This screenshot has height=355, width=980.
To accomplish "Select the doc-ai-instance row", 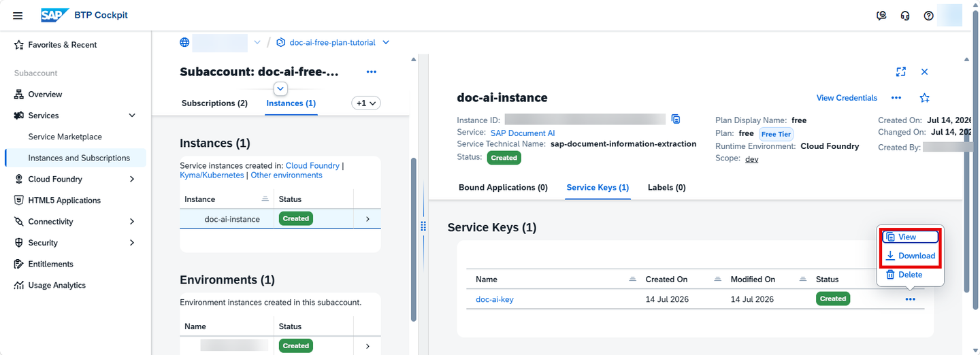I will 280,219.
